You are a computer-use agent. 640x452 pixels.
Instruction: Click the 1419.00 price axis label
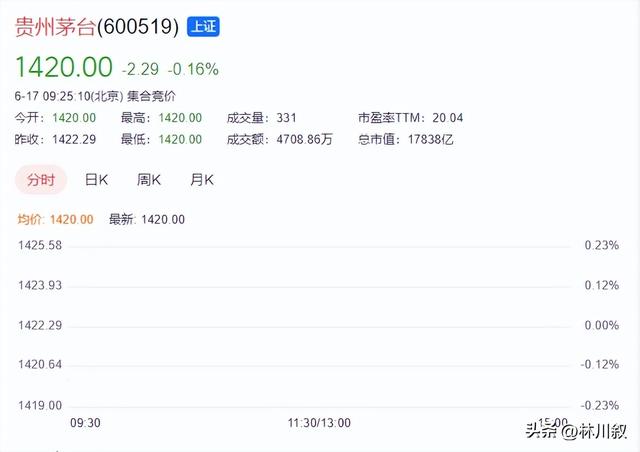(x=40, y=405)
